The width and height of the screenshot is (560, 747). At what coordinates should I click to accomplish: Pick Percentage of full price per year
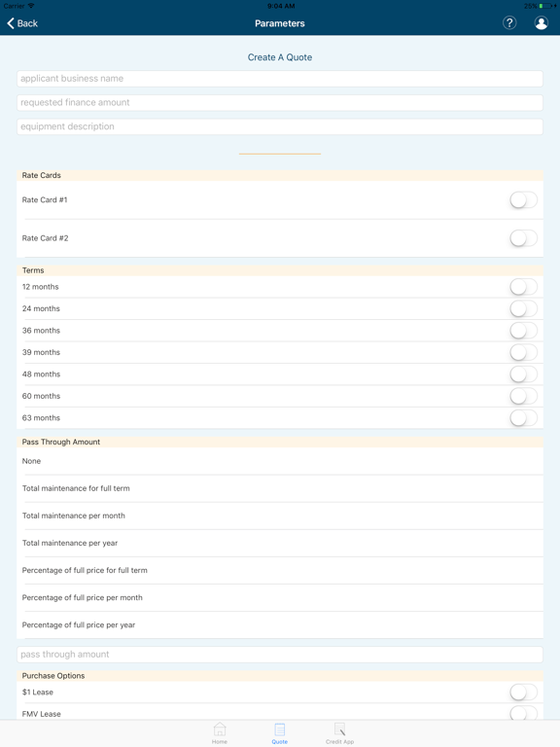tap(280, 625)
